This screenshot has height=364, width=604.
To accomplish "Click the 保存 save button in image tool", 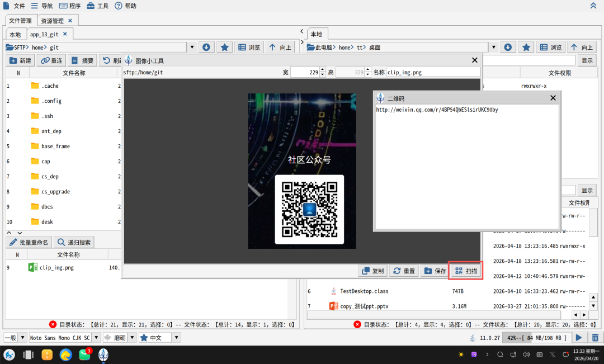I will [x=435, y=271].
